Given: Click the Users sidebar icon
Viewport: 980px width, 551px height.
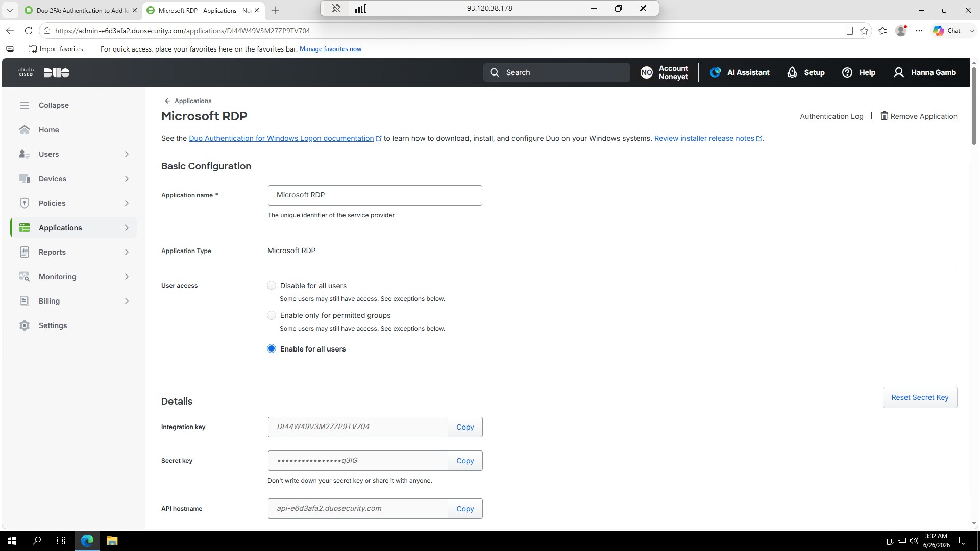Looking at the screenshot, I should tap(24, 154).
